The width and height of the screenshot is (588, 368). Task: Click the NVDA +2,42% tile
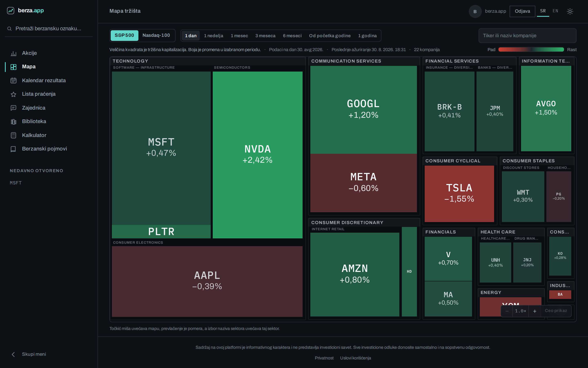click(x=257, y=155)
